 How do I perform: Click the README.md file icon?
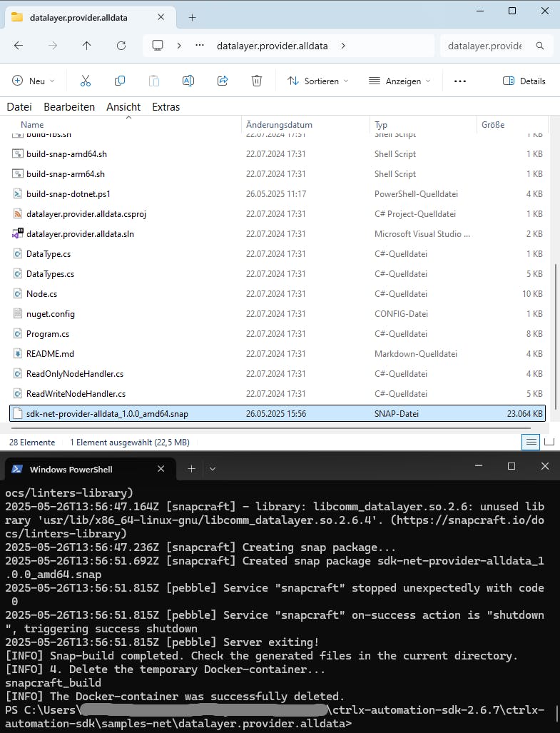point(17,353)
